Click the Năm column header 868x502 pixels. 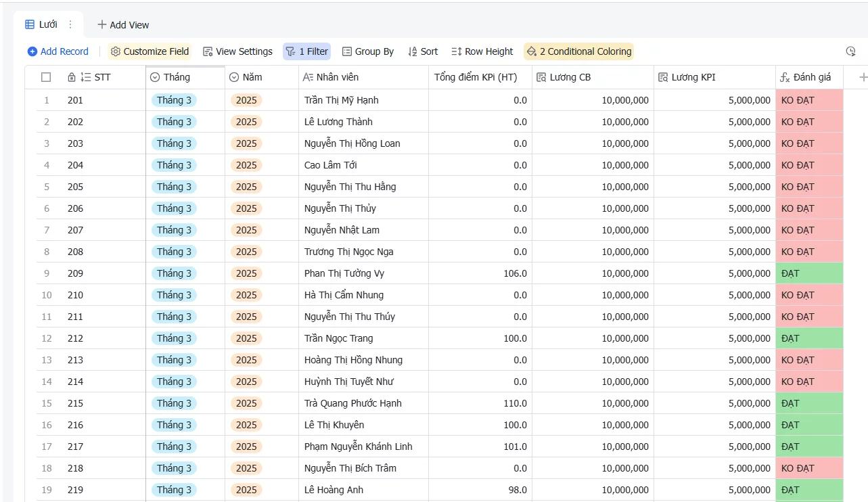pyautogui.click(x=262, y=77)
